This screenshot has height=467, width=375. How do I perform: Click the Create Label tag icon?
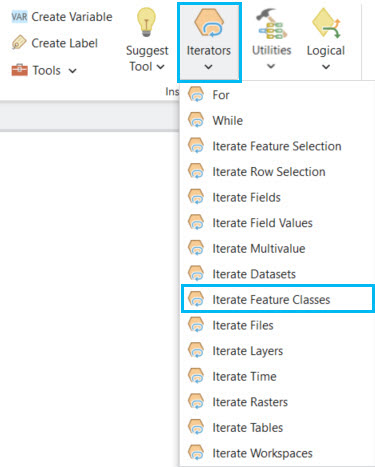(19, 43)
